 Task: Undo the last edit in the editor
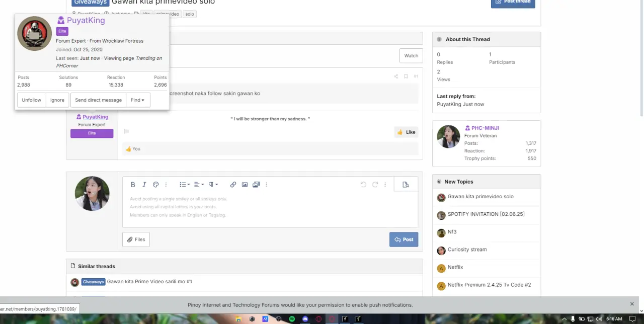[363, 185]
